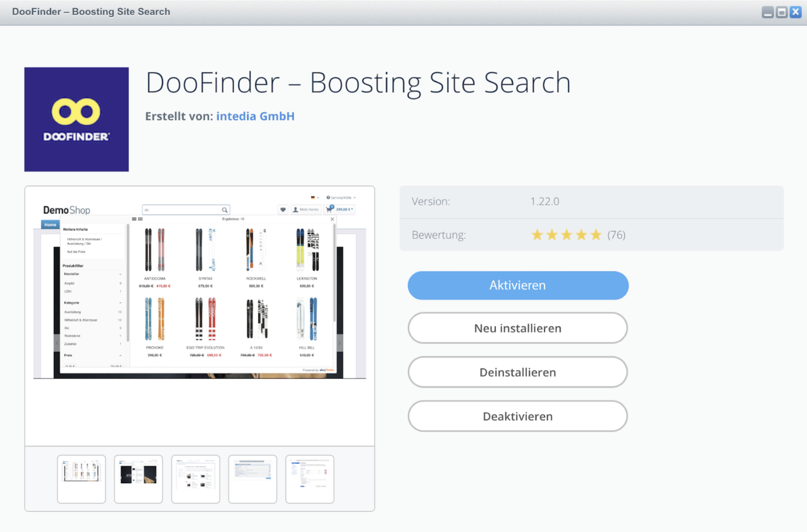This screenshot has height=532, width=807.
Task: Click the Deinstallieren button
Action: (x=518, y=372)
